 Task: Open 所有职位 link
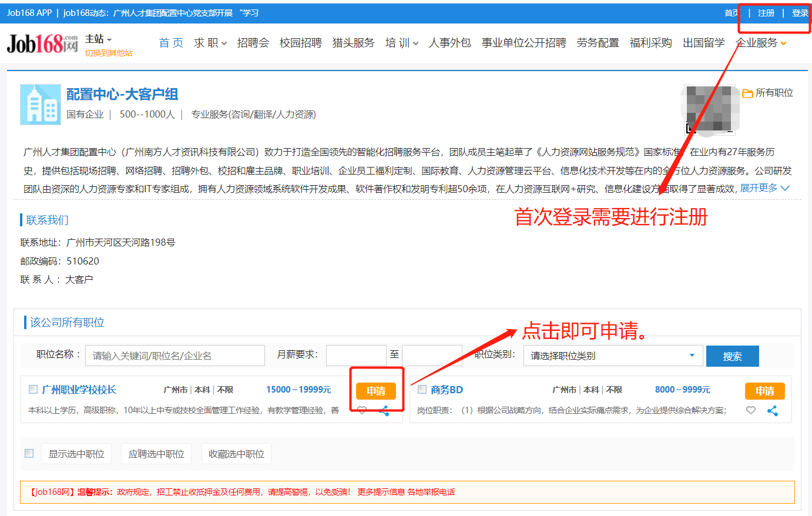(774, 93)
